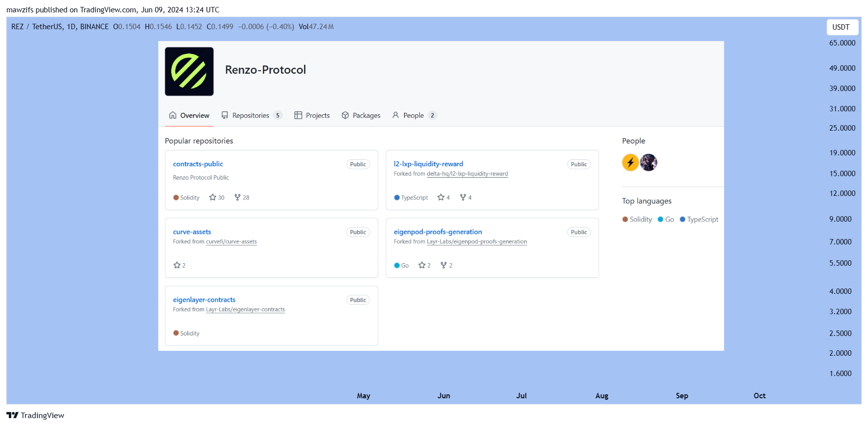Click the Solidity label on eigenlayer-contracts
The height and width of the screenshot is (426, 868).
[x=190, y=333]
